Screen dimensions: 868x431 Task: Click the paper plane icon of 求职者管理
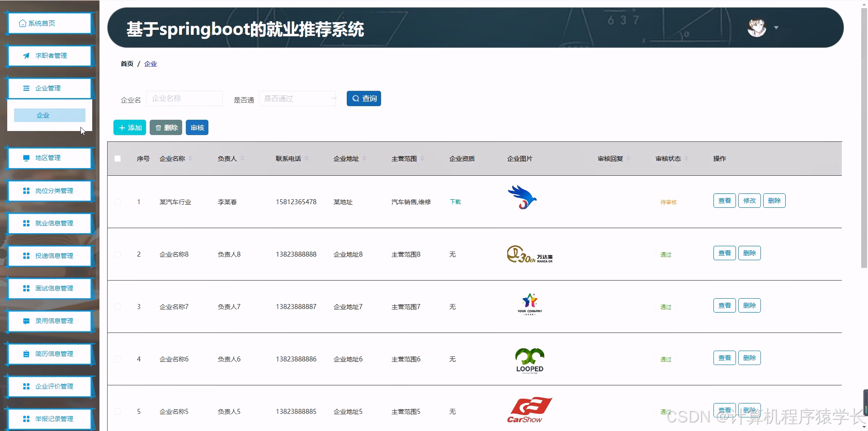pos(26,56)
